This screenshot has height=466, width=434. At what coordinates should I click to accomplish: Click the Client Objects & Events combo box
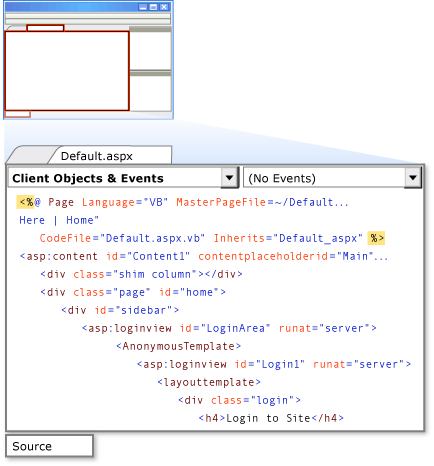pos(123,178)
